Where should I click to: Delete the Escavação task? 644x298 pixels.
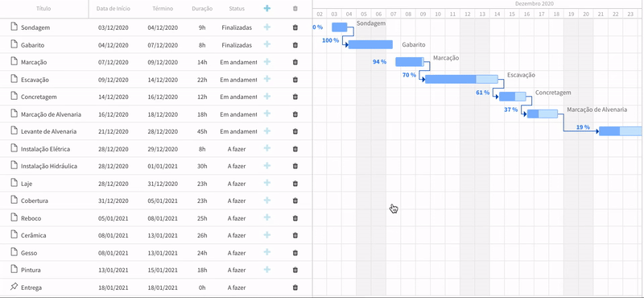coord(295,79)
